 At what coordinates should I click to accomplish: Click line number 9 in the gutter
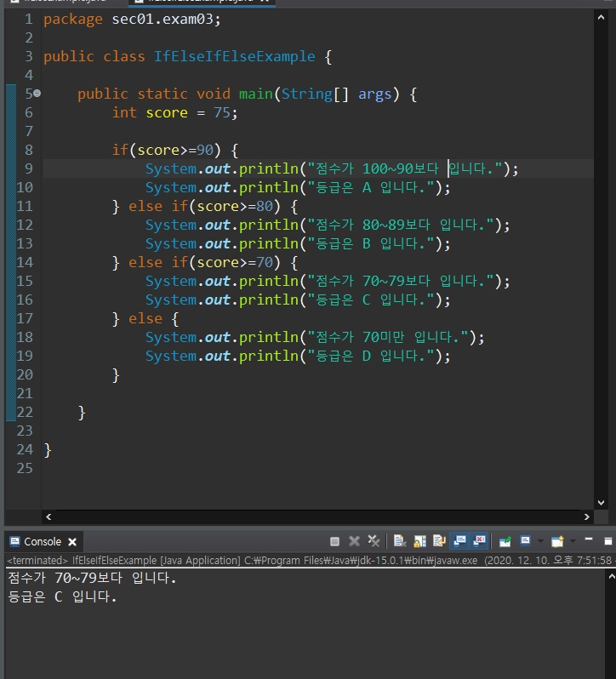tap(29, 168)
